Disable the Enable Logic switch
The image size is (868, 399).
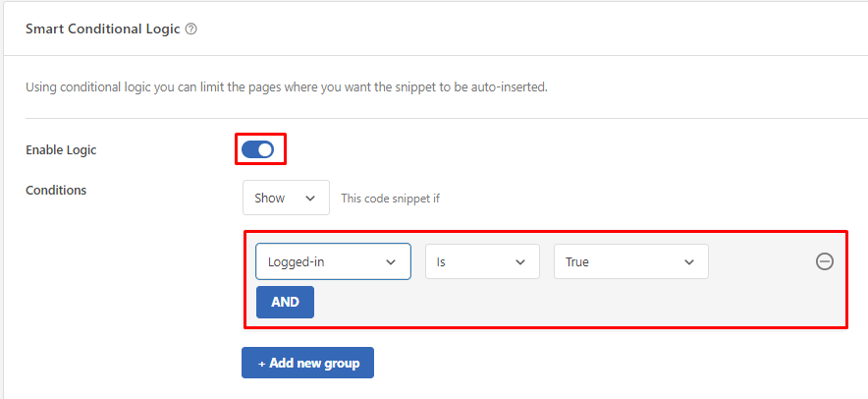257,149
